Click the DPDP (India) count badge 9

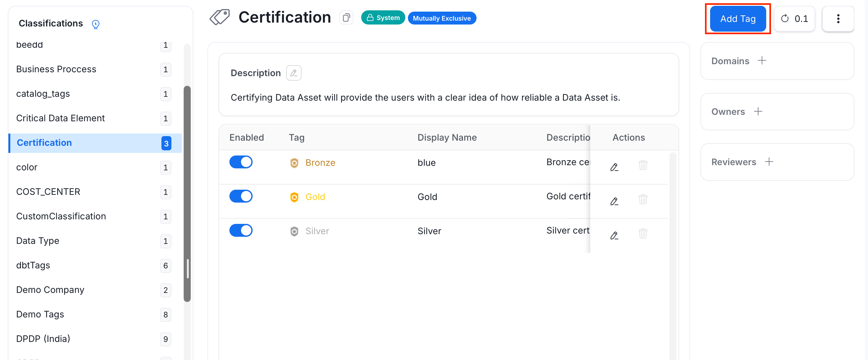click(x=165, y=339)
